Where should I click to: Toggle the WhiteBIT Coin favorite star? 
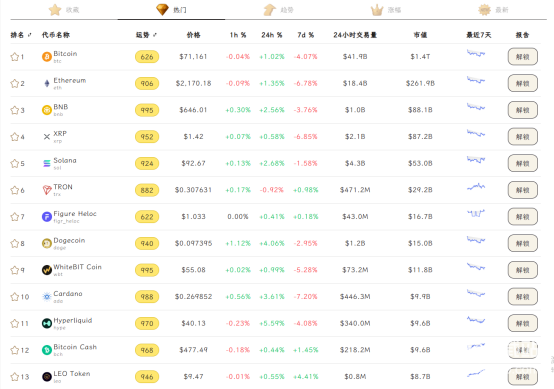14,270
